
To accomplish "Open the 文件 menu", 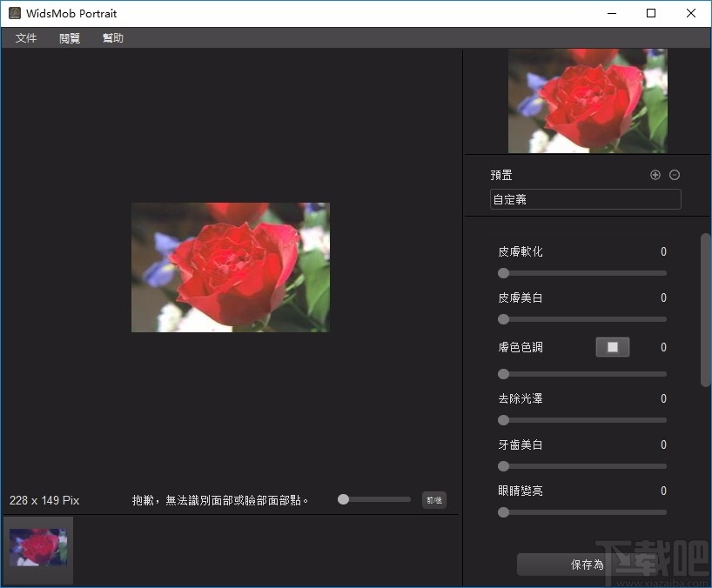I will 26,38.
